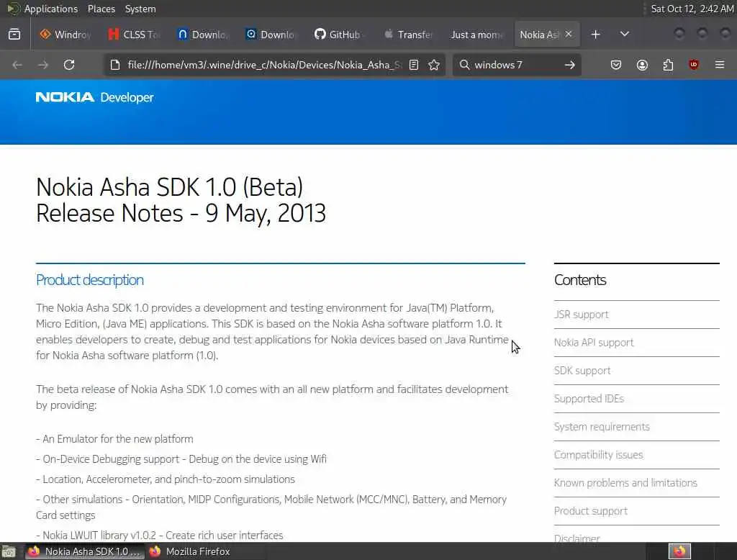Close the Nokia Asha tab
This screenshot has height=560, width=737.
tap(569, 34)
